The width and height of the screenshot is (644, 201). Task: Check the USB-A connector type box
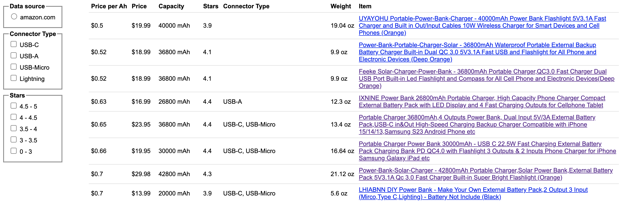(x=14, y=55)
